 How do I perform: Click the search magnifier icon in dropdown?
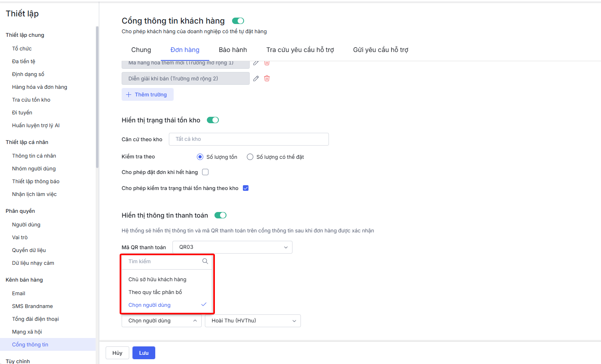click(x=205, y=261)
